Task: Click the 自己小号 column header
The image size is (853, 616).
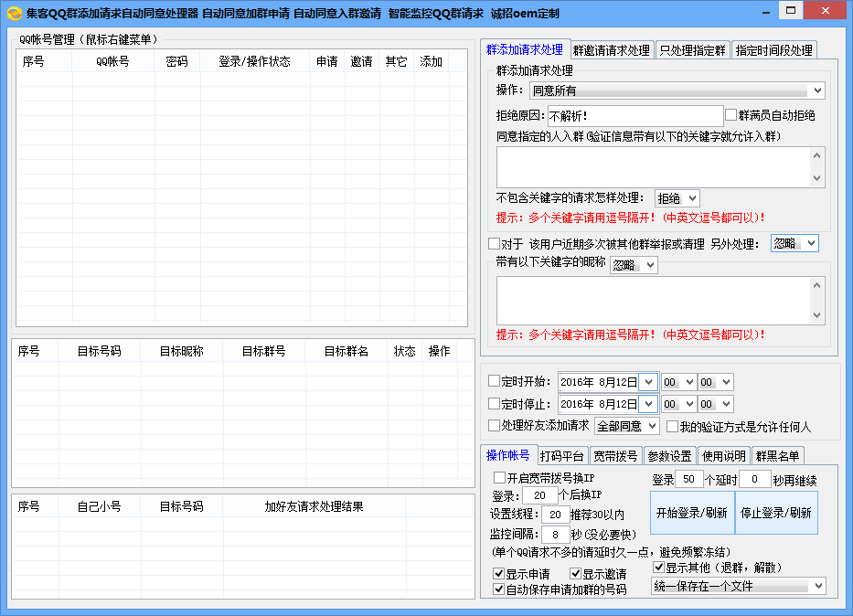Action: (x=99, y=506)
